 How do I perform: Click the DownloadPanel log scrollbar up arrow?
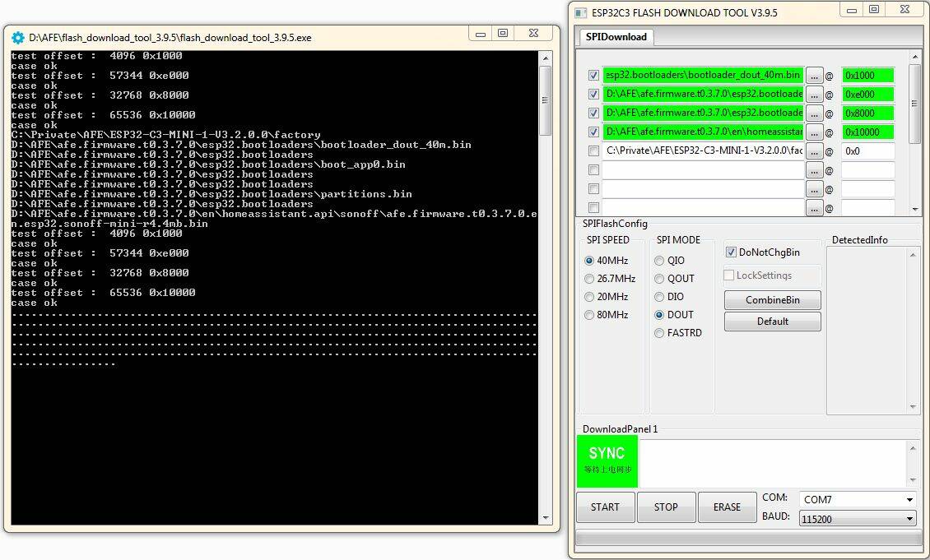click(x=912, y=447)
